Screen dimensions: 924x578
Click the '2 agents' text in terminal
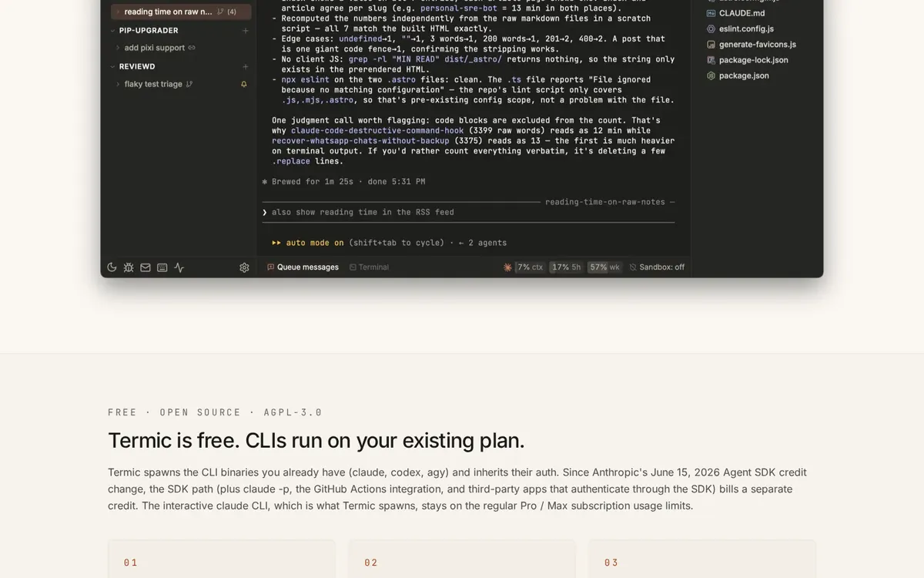click(487, 243)
